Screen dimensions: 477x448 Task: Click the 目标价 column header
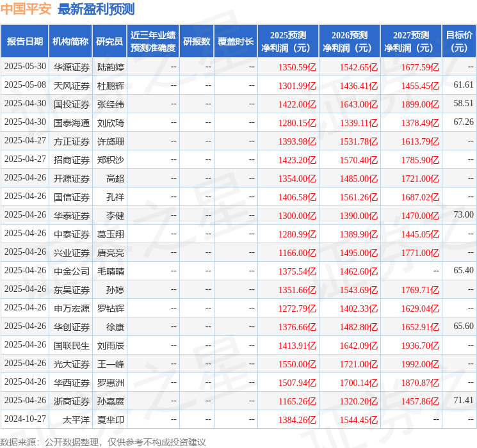pos(459,42)
